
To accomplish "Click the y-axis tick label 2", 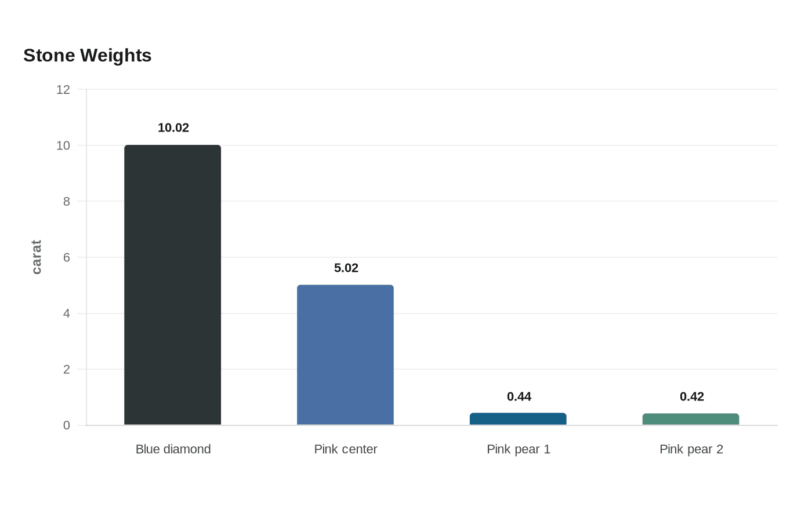I will pos(67,369).
